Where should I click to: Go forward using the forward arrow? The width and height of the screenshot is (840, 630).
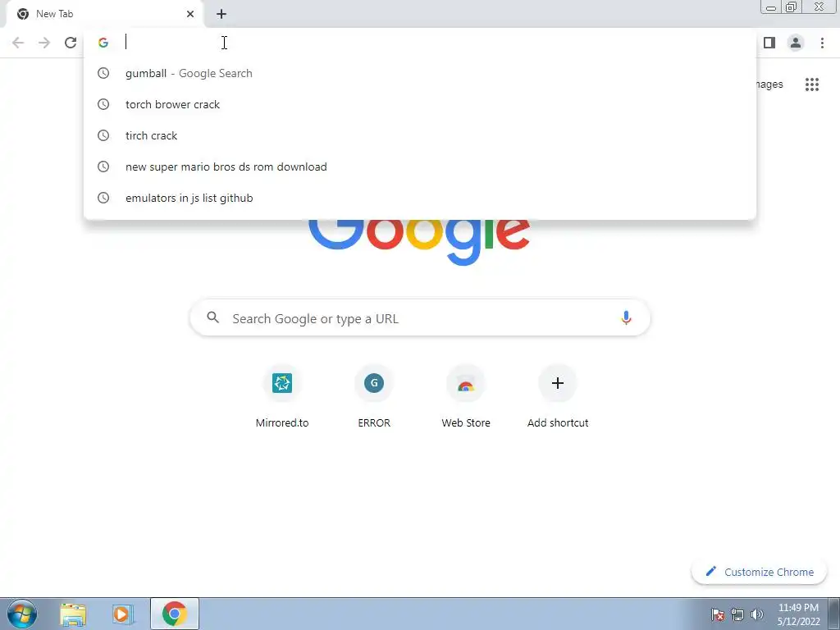(x=44, y=43)
